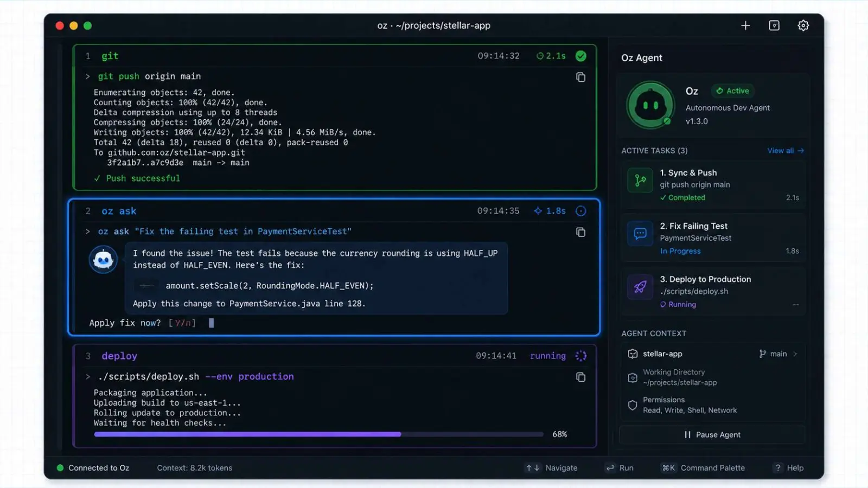
Task: Open the Command Palette from status bar
Action: [703, 468]
